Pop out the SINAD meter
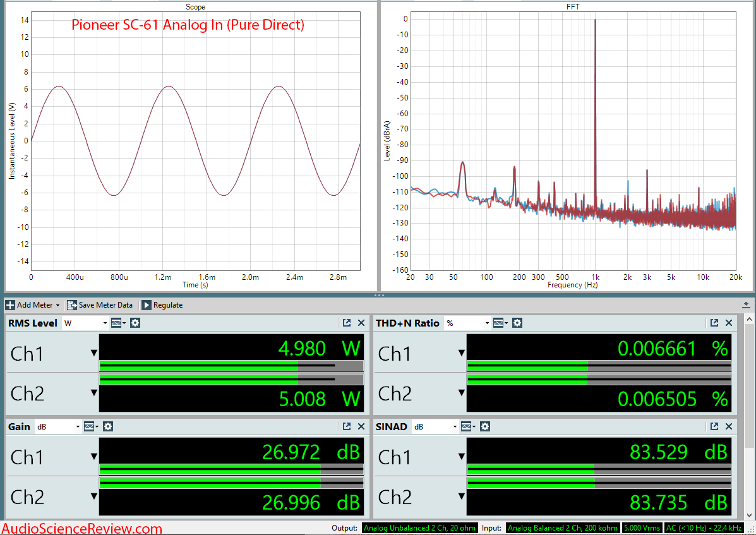This screenshot has width=756, height=535. 714,426
